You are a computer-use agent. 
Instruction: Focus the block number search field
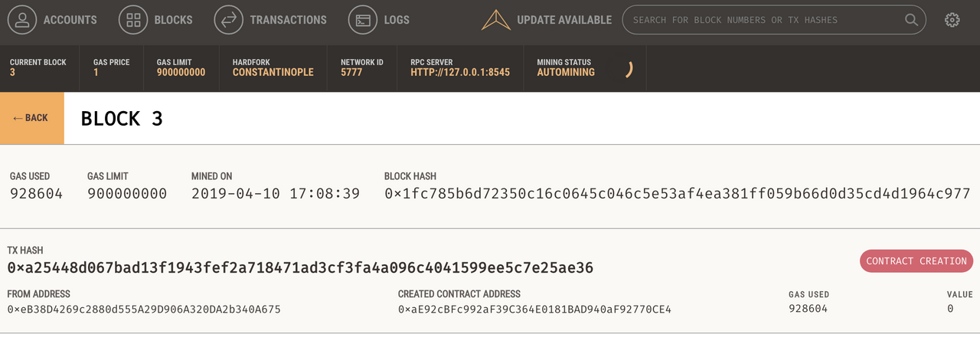tap(766, 20)
